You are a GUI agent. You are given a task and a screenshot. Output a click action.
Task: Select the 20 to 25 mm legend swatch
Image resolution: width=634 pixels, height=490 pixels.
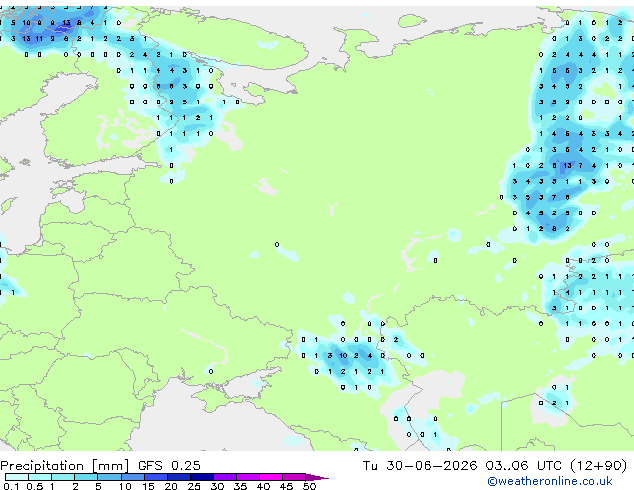[x=179, y=477]
